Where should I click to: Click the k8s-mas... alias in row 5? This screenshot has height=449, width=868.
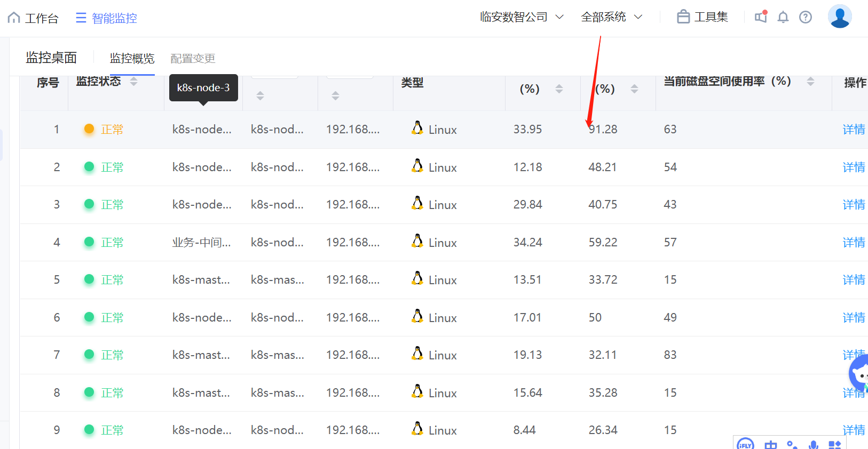coord(278,280)
